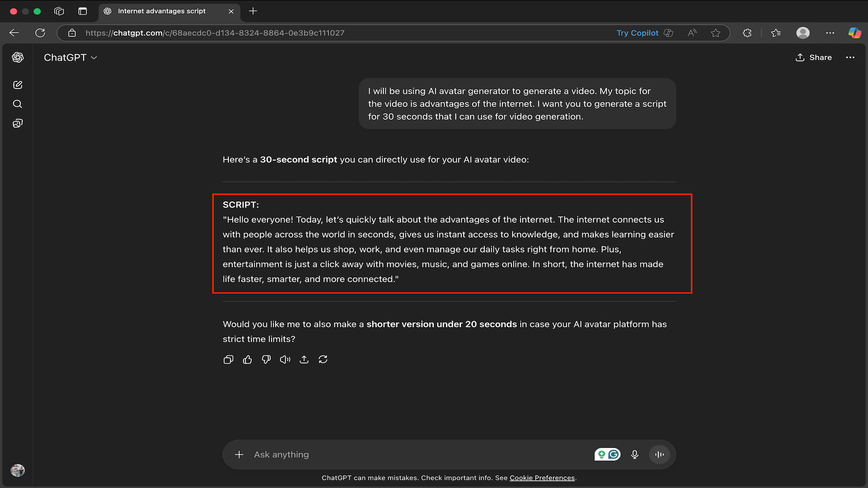The height and width of the screenshot is (488, 868).
Task: Click the copy response icon
Action: (x=228, y=360)
